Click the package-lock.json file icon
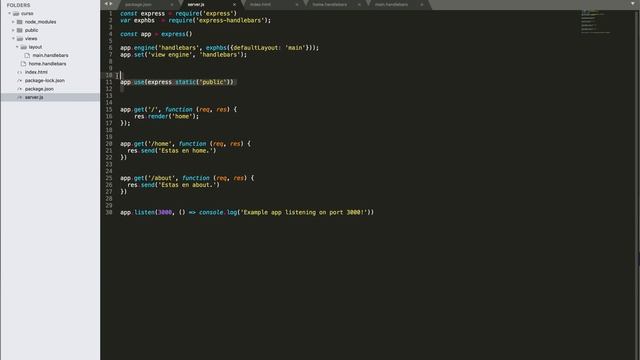640x360 pixels. pyautogui.click(x=20, y=80)
